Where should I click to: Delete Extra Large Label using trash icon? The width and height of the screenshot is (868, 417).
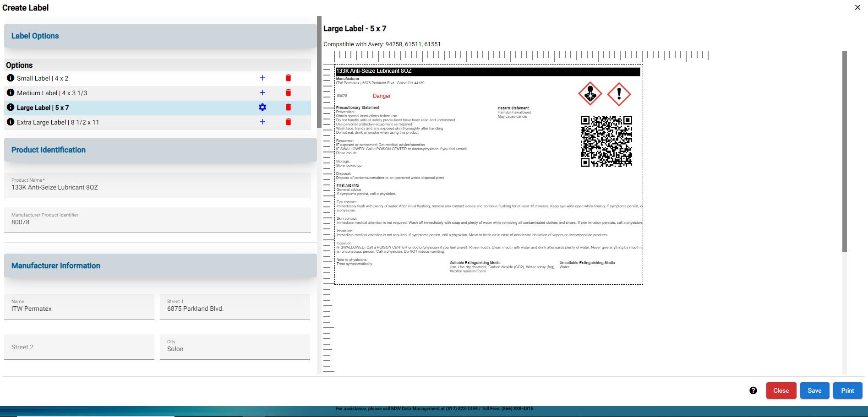click(x=288, y=122)
